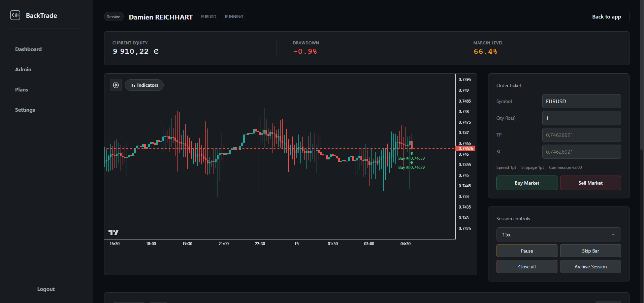The height and width of the screenshot is (303, 644).
Task: Click the margin level value 66.4%
Action: tap(485, 51)
